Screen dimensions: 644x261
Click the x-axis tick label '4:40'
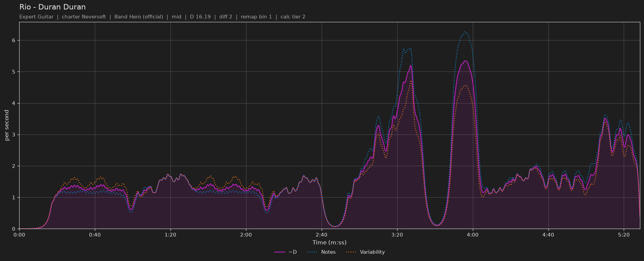pos(548,235)
